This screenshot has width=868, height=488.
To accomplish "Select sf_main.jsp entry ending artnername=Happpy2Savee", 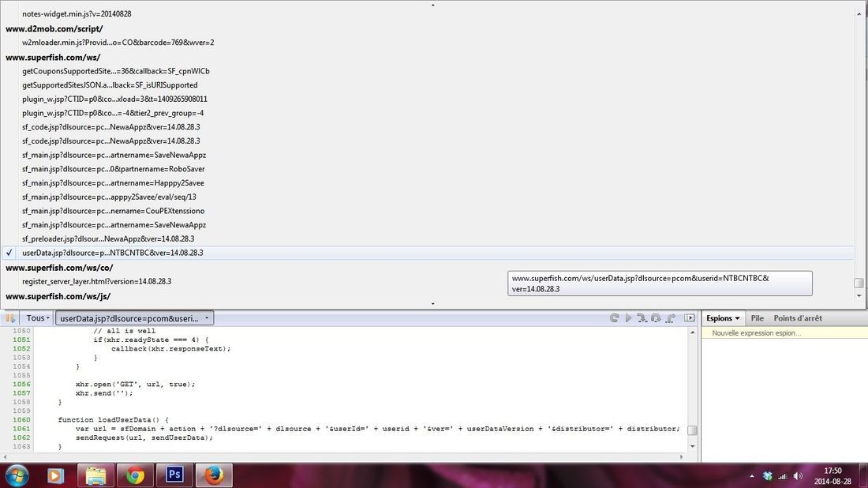I will click(x=113, y=182).
